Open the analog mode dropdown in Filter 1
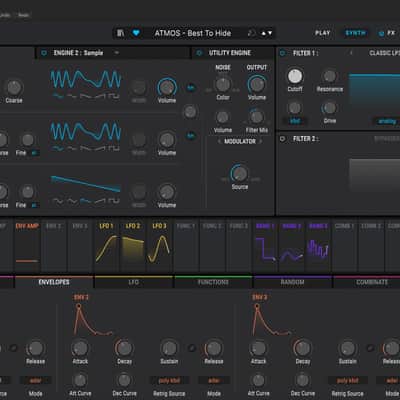Image resolution: width=400 pixels, height=400 pixels. click(387, 121)
